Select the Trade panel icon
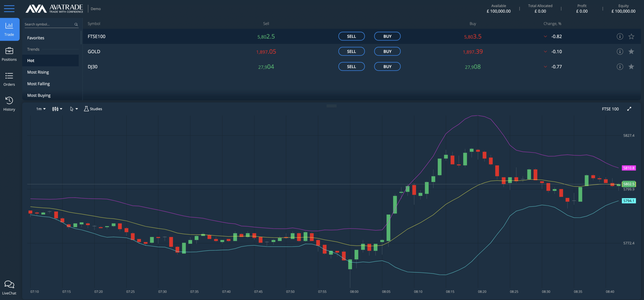 (x=9, y=29)
